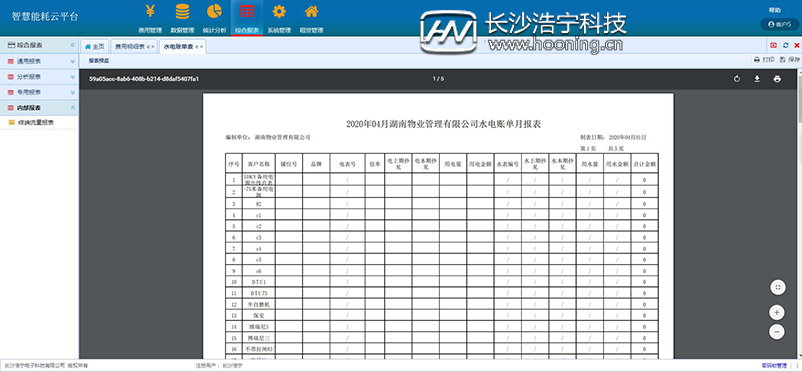Zoom in with the plus round button
This screenshot has height=372, width=802.
[776, 312]
